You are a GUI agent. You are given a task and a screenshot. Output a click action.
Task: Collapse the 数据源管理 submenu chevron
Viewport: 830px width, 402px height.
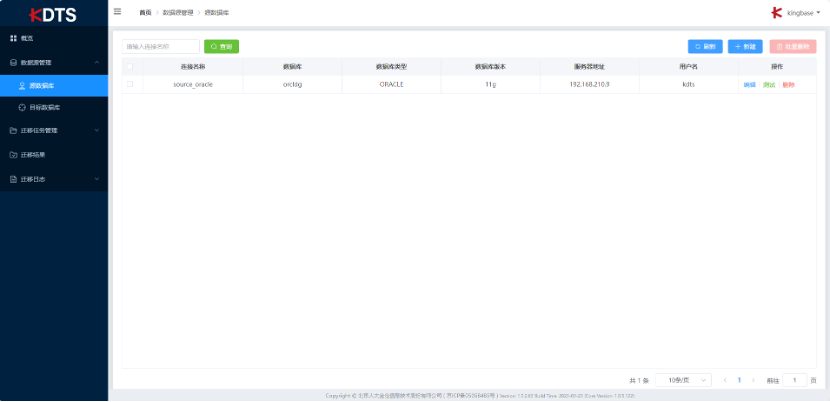click(x=97, y=62)
